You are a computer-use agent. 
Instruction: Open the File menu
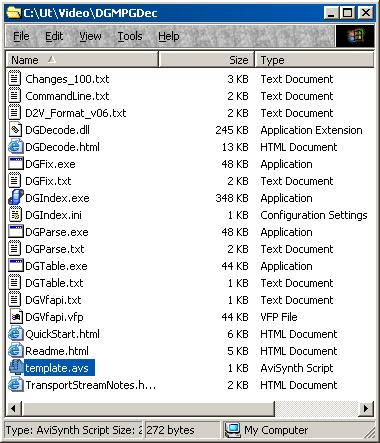[x=21, y=36]
